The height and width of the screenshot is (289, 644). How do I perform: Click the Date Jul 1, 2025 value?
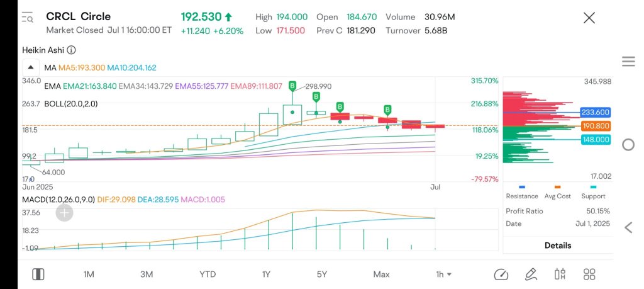[592, 224]
